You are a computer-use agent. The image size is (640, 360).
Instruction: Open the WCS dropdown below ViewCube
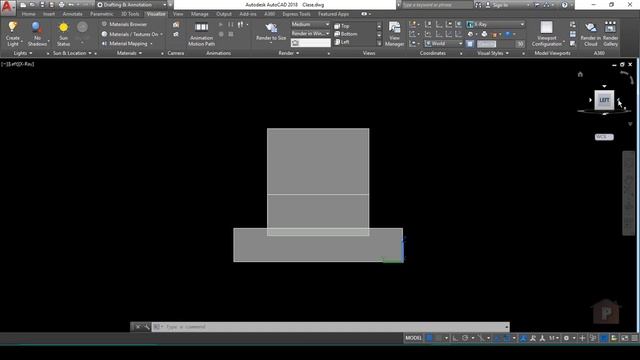click(604, 137)
